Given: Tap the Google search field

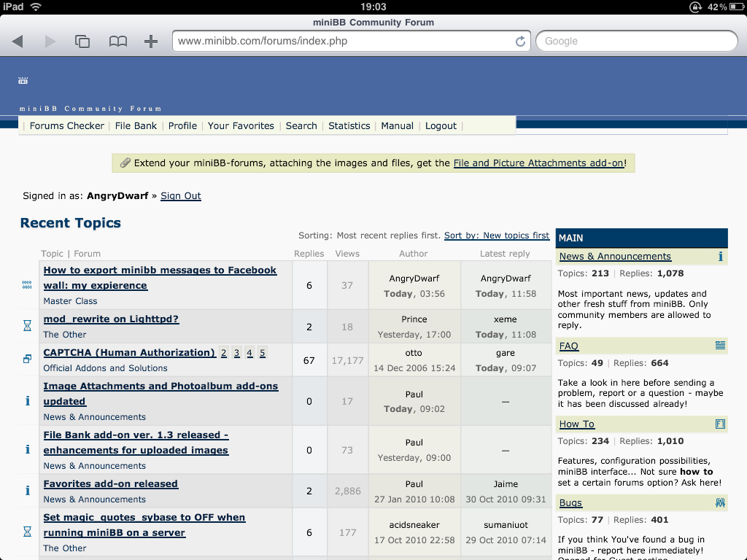Looking at the screenshot, I should [637, 41].
